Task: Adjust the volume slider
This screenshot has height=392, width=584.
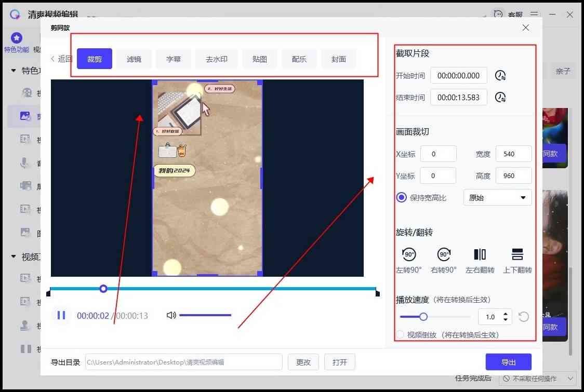Action: 205,315
